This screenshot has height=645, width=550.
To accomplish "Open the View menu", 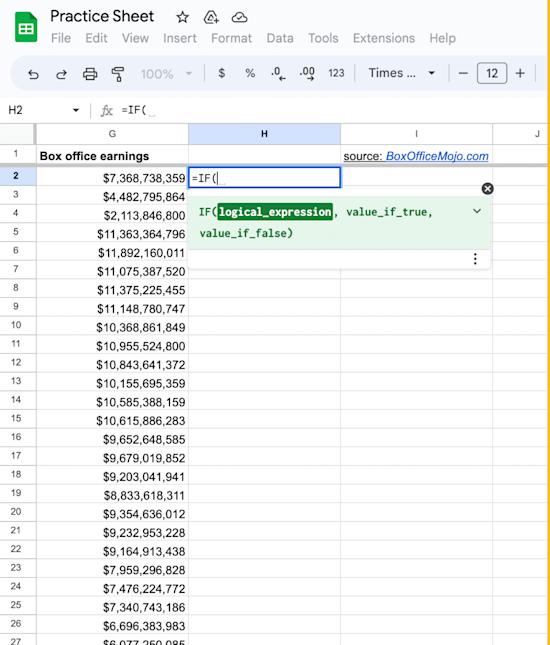I will coord(135,38).
